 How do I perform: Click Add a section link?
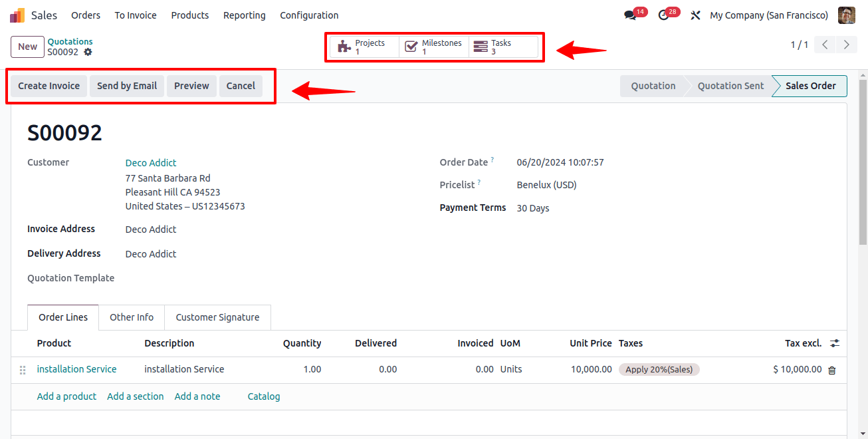click(136, 396)
